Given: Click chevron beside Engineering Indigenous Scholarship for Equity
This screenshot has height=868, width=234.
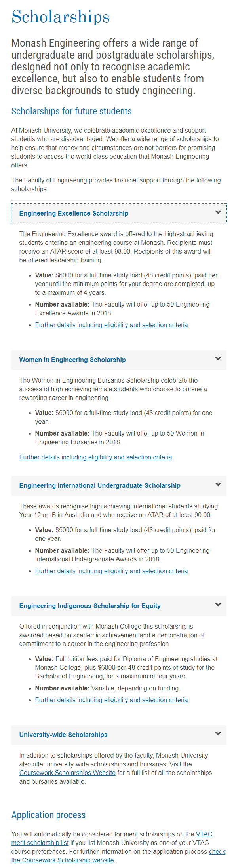Looking at the screenshot, I should coord(218,605).
